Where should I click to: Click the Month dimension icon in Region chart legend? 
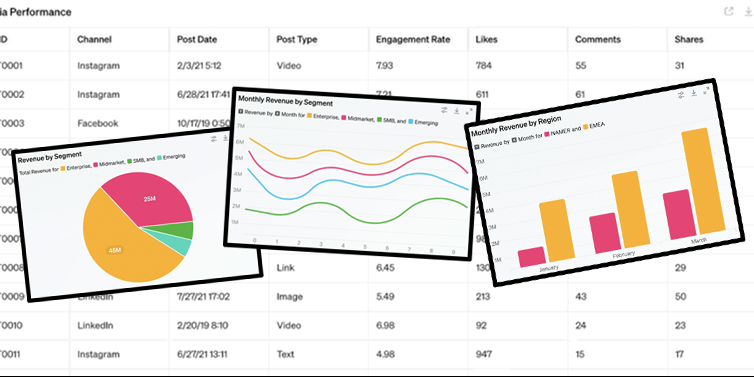[514, 140]
